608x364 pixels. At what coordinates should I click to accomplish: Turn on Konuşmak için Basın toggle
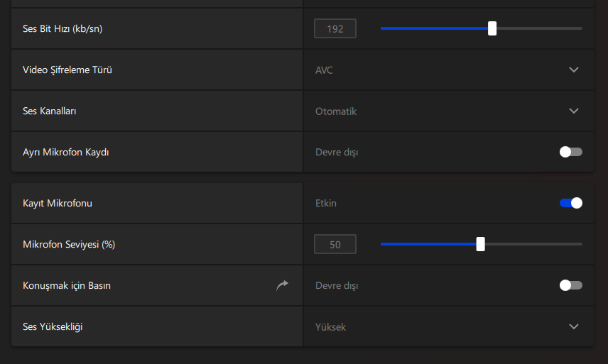click(x=570, y=285)
